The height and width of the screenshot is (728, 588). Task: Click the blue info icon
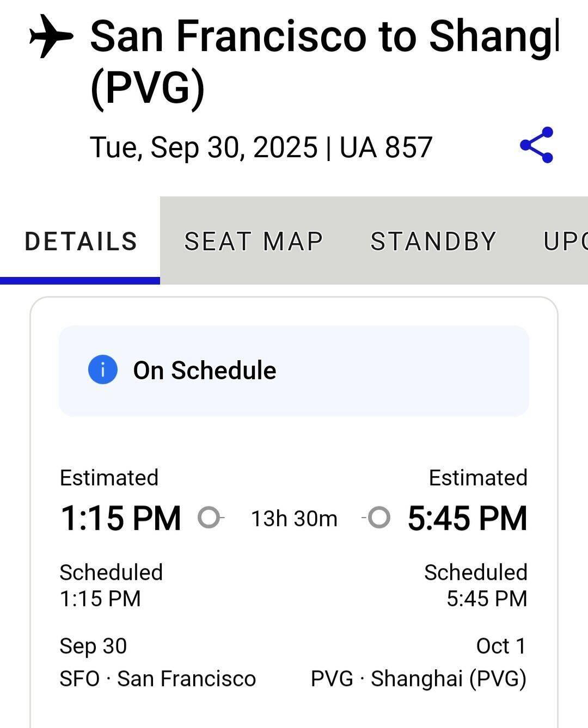coord(102,369)
